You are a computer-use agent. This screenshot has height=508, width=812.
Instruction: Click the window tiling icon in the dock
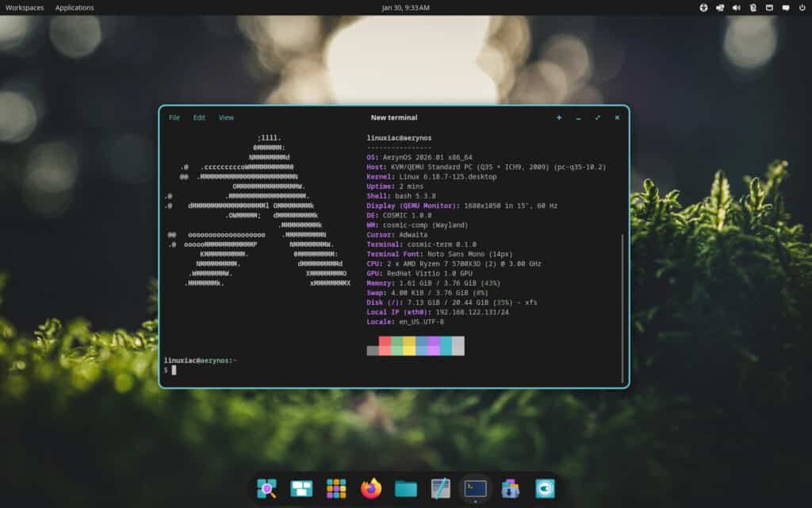[x=301, y=488]
